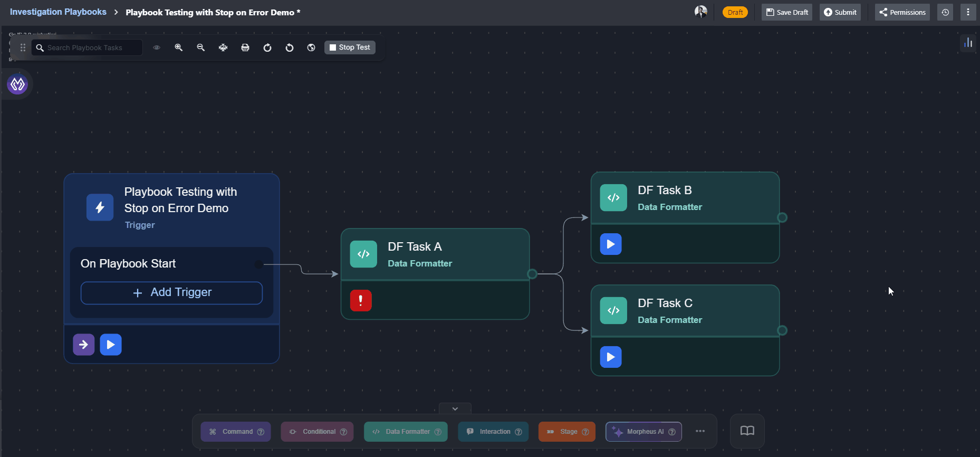The width and height of the screenshot is (980, 457).
Task: Click the globe icon in the toolbar
Action: coord(311,47)
